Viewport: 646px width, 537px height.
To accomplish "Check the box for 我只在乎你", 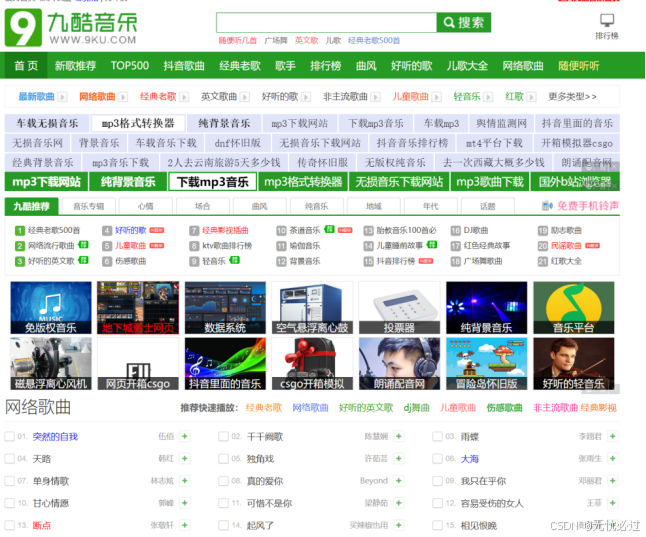I will (437, 481).
